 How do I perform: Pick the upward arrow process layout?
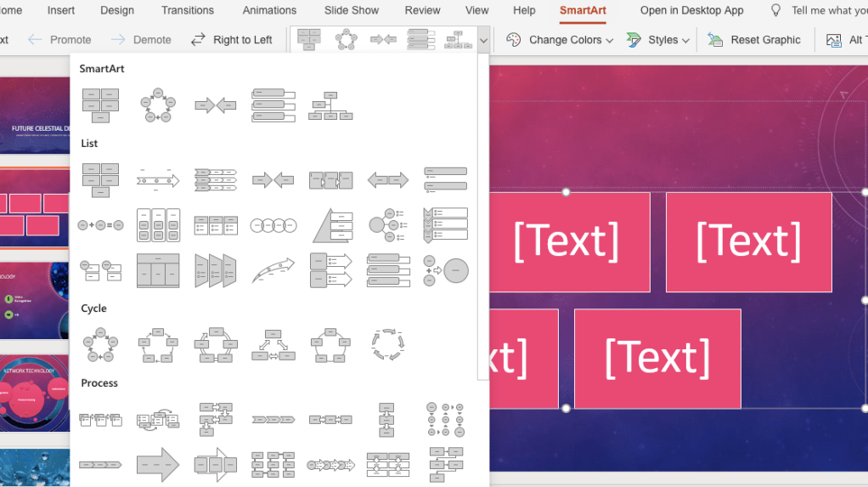(x=273, y=270)
